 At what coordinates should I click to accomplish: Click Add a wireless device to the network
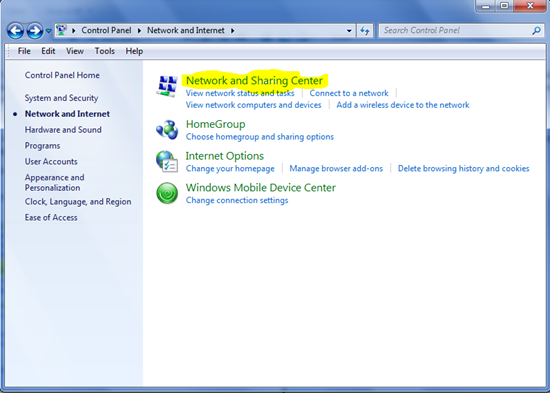(403, 105)
